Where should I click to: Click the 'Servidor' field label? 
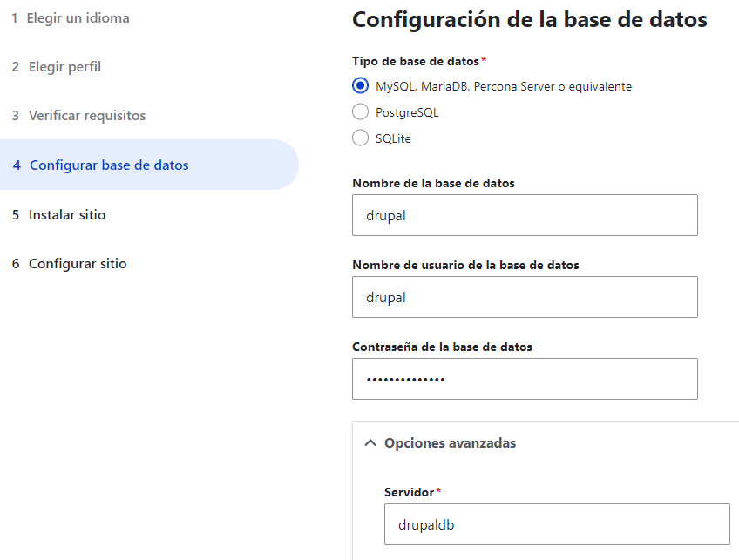[x=409, y=492]
